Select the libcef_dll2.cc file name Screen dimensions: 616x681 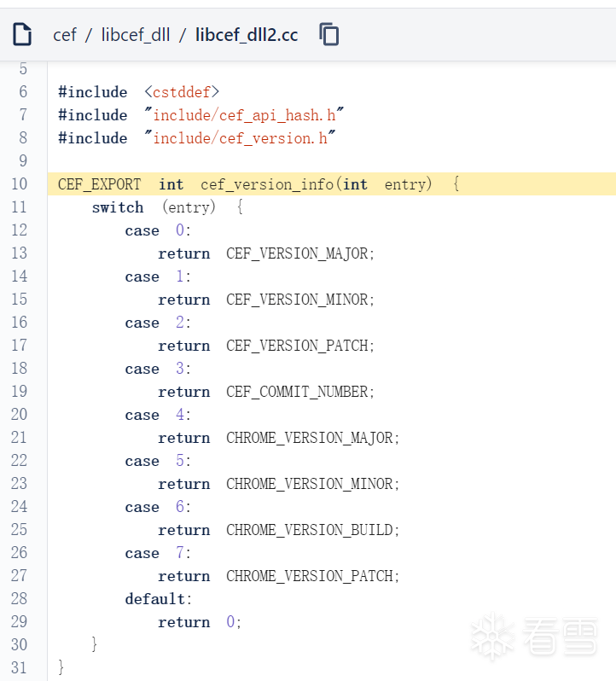pyautogui.click(x=247, y=35)
